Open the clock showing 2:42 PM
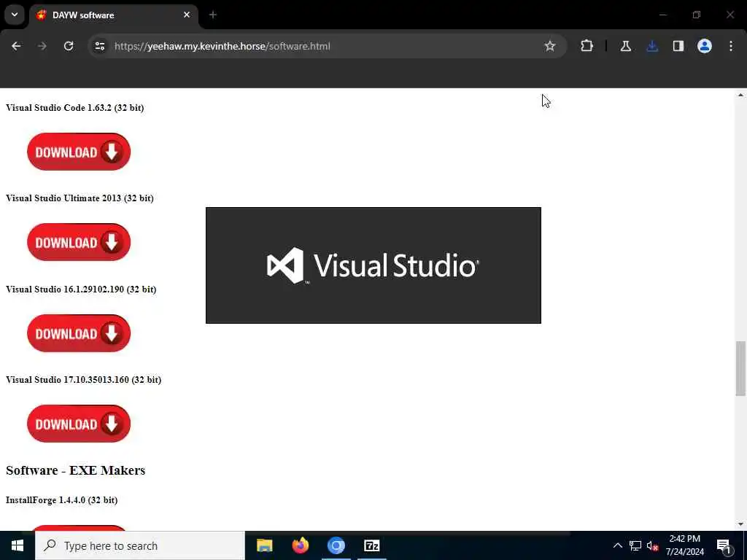Screen dimensions: 747x560 [x=684, y=545]
